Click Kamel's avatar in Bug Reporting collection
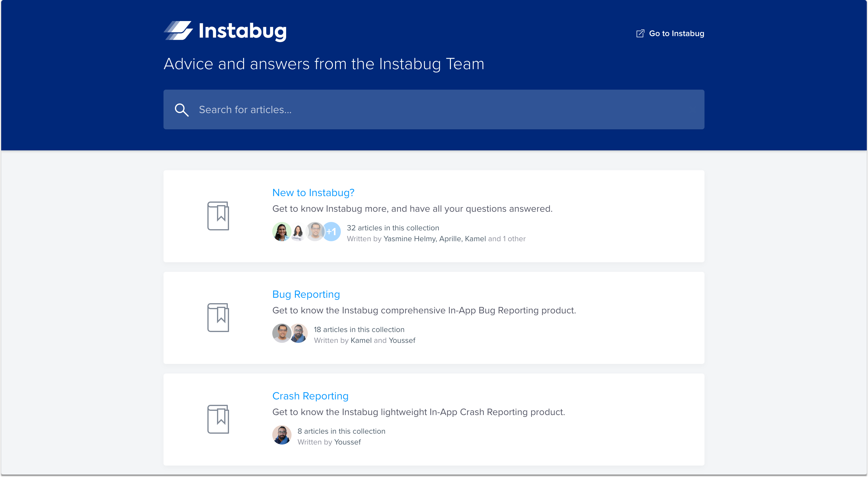 pyautogui.click(x=281, y=334)
